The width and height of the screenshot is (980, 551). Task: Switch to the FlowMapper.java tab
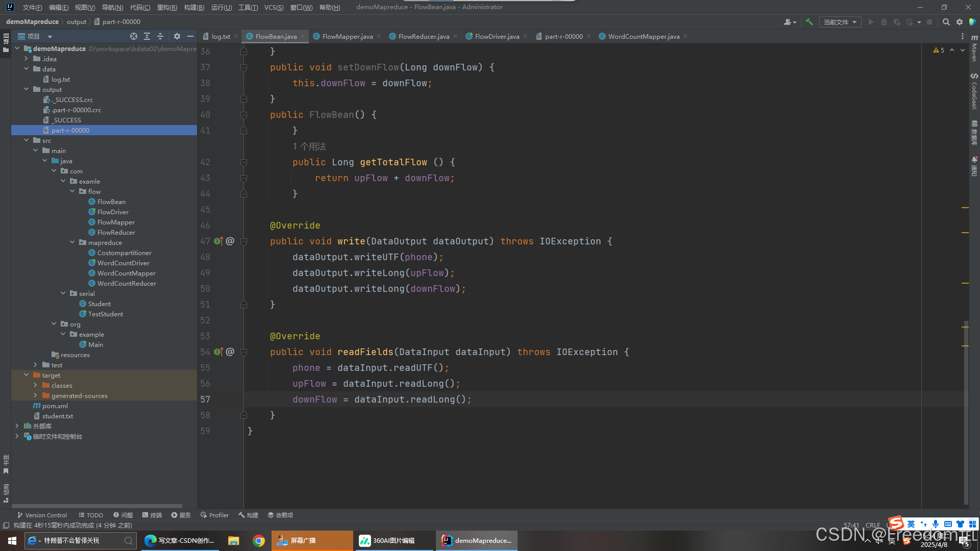(x=347, y=36)
